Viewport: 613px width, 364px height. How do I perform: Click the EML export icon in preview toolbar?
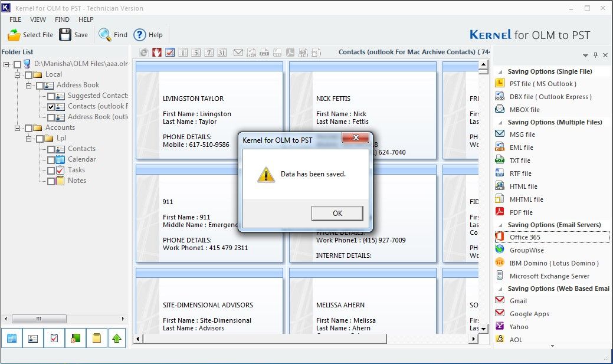tap(251, 53)
